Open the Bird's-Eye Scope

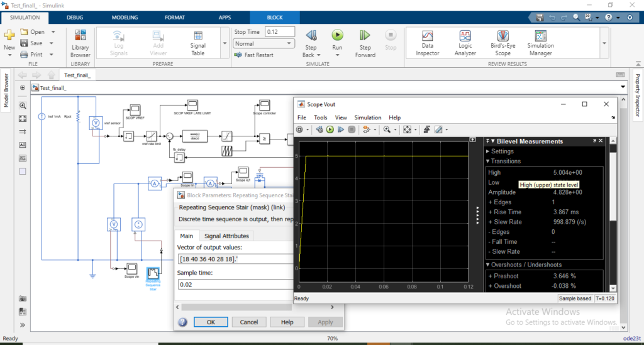point(502,43)
